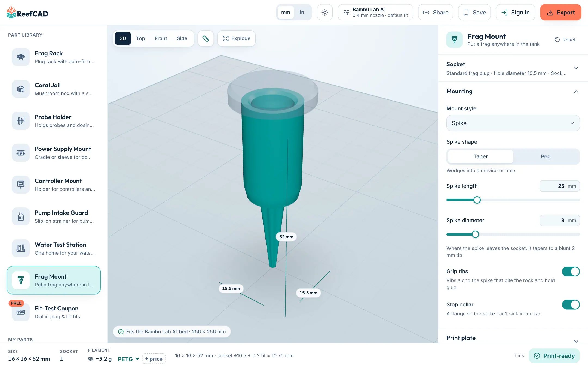Click the Reset parameters button
Image resolution: width=588 pixels, height=368 pixels.
(565, 40)
